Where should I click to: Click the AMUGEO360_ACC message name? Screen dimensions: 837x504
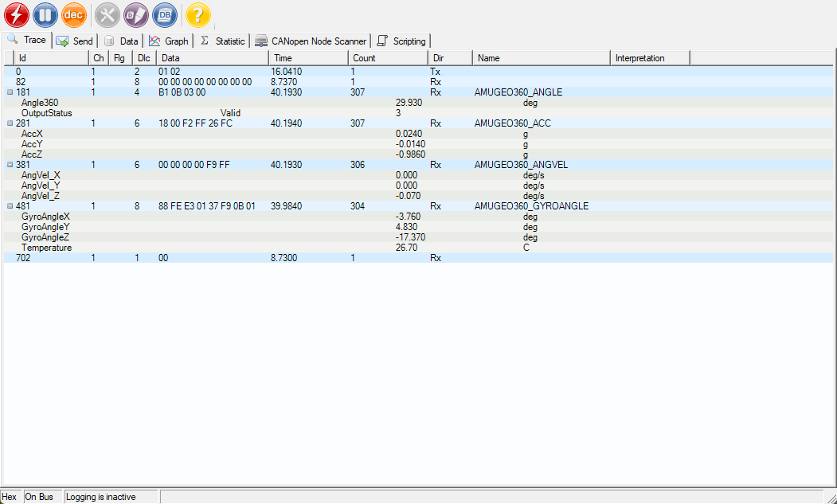pos(512,123)
